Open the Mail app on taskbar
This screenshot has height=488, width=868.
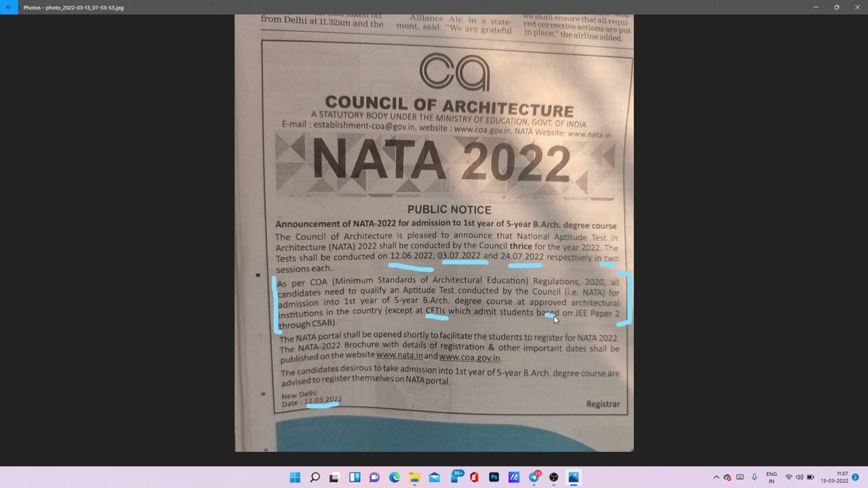pos(435,477)
